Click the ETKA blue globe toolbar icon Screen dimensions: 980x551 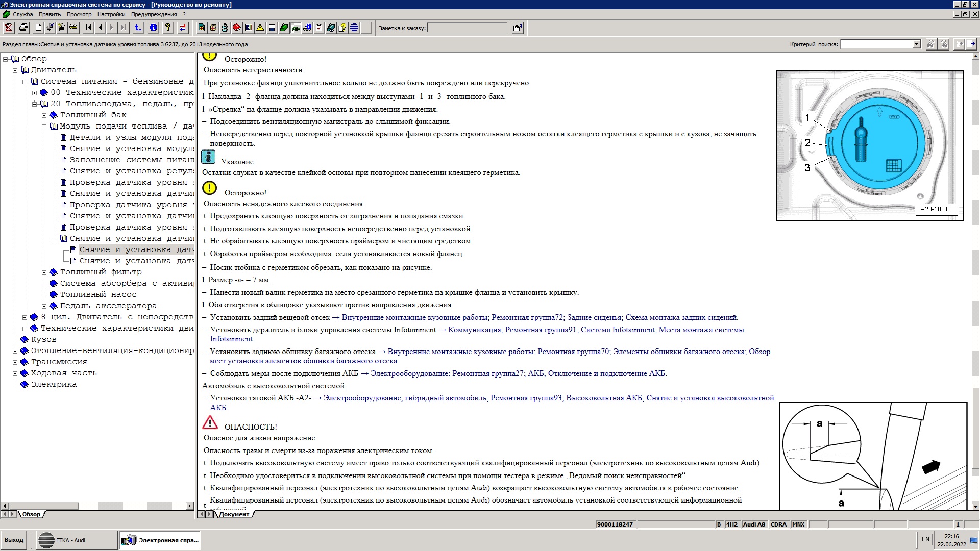click(x=354, y=28)
